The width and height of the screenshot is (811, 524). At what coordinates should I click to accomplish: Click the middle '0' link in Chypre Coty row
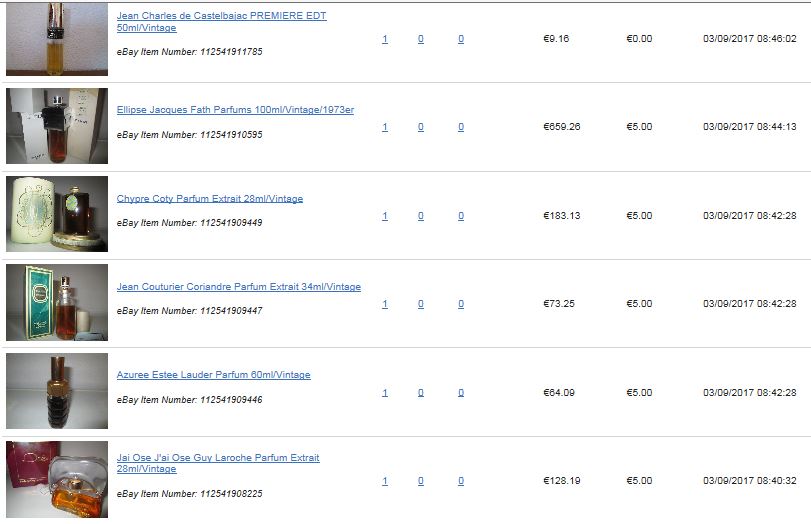(420, 216)
